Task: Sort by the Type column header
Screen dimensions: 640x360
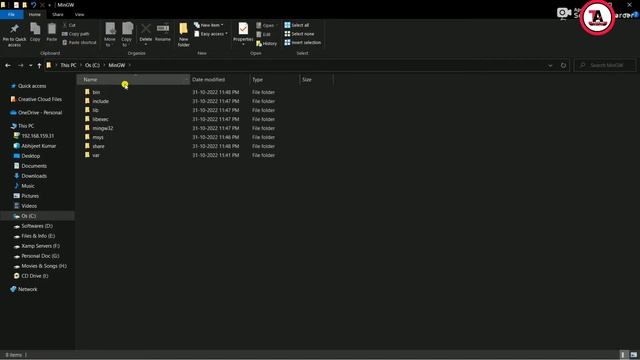Action: 274,80
